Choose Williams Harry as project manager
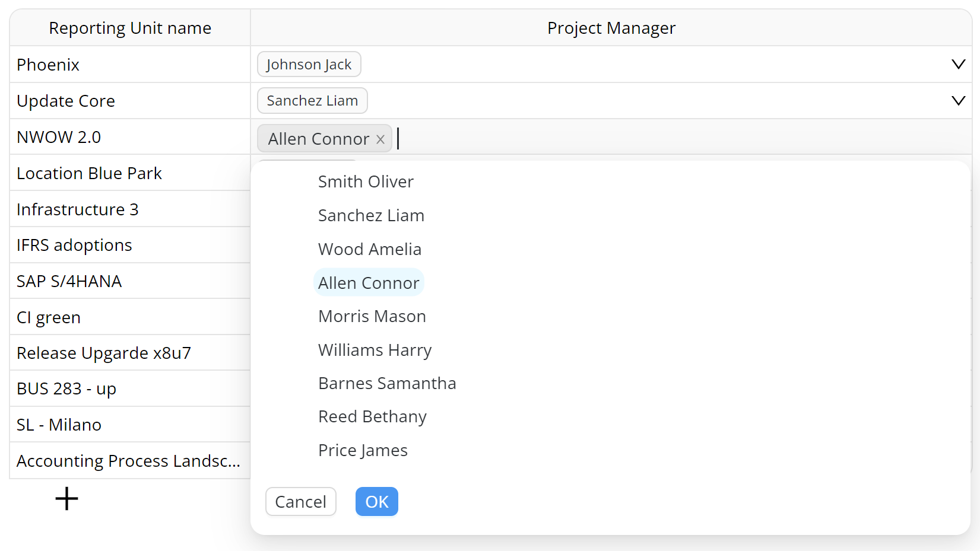 point(375,350)
